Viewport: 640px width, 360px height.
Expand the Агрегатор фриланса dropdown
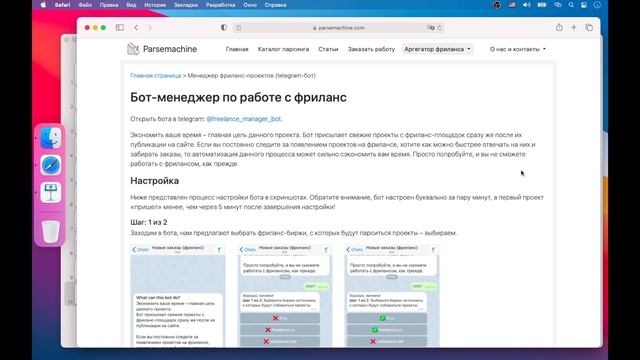click(437, 49)
